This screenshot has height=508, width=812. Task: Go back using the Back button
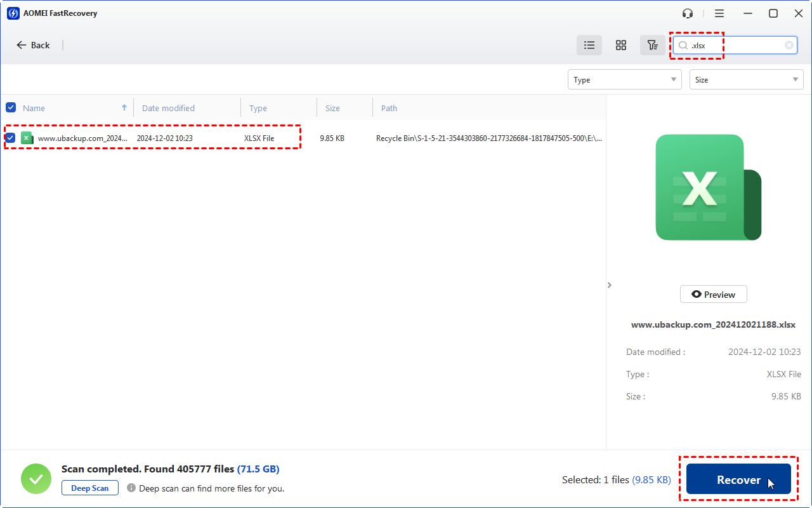[x=33, y=45]
